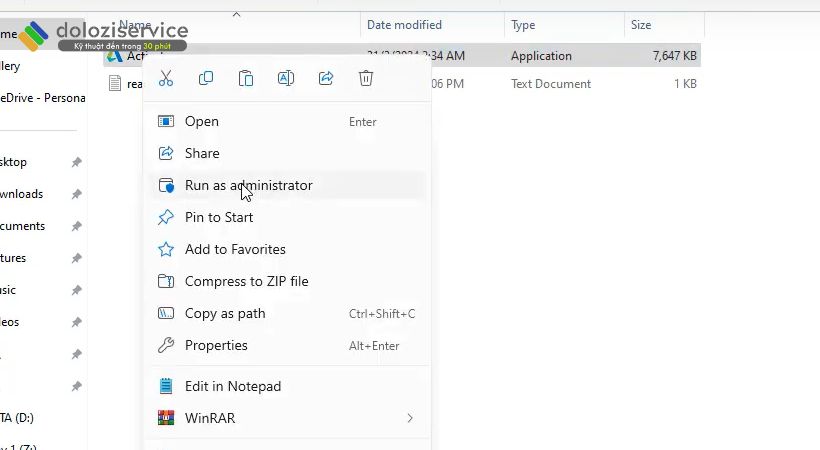
Task: Click the pin icon next to Music
Action: (77, 290)
